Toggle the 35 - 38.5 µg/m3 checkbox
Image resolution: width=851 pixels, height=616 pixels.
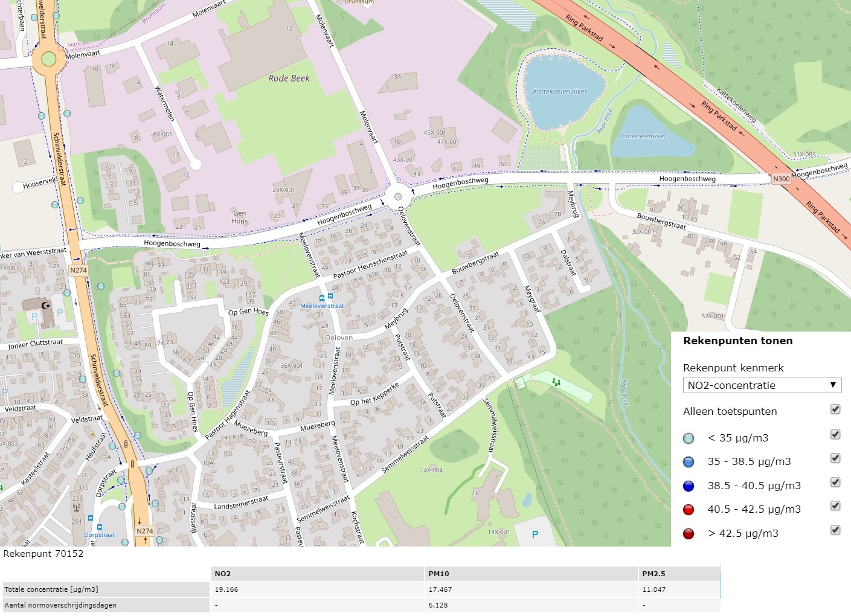point(835,458)
